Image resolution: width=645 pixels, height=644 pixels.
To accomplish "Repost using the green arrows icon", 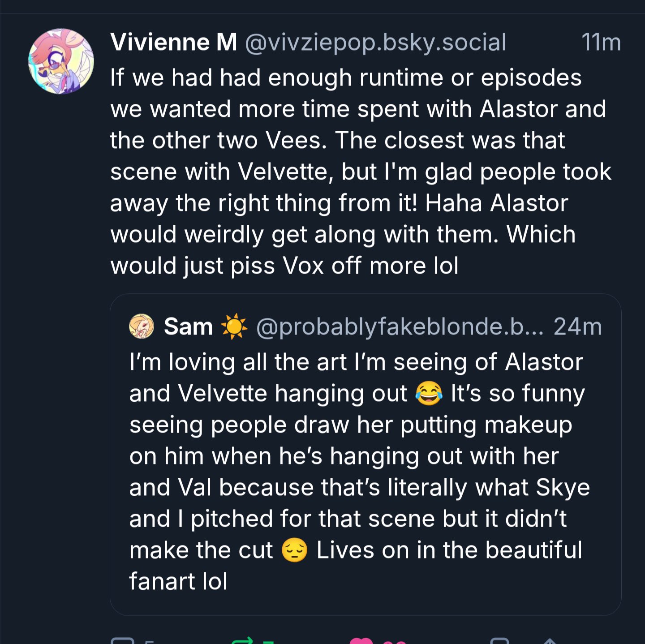I will [242, 641].
